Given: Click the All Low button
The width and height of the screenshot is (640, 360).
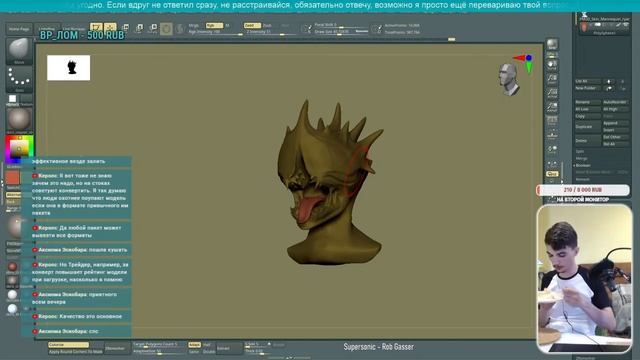Looking at the screenshot, I should [587, 109].
